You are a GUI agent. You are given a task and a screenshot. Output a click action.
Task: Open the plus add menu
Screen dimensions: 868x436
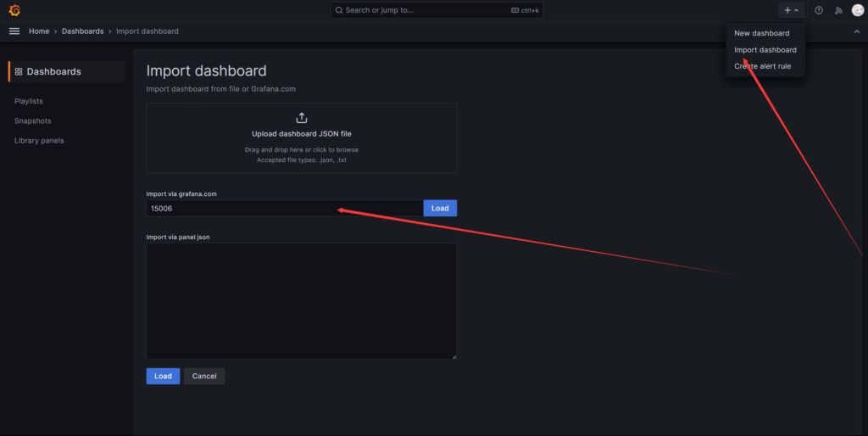791,10
